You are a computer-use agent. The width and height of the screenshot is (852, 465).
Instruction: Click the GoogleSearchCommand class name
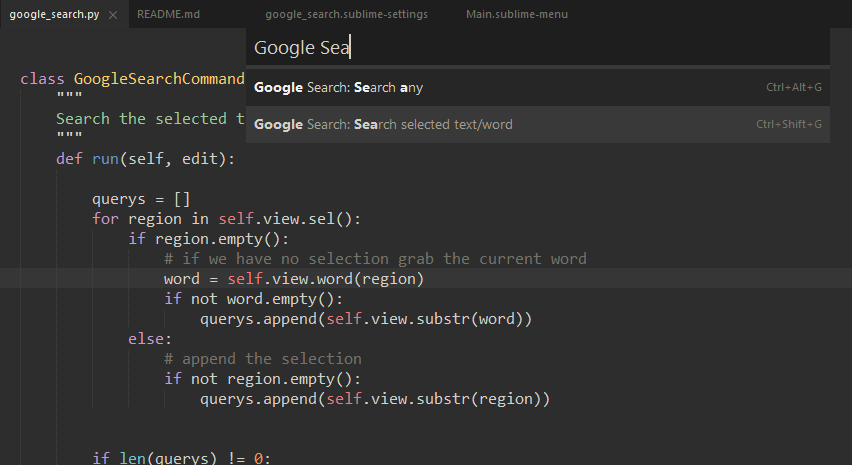(159, 79)
